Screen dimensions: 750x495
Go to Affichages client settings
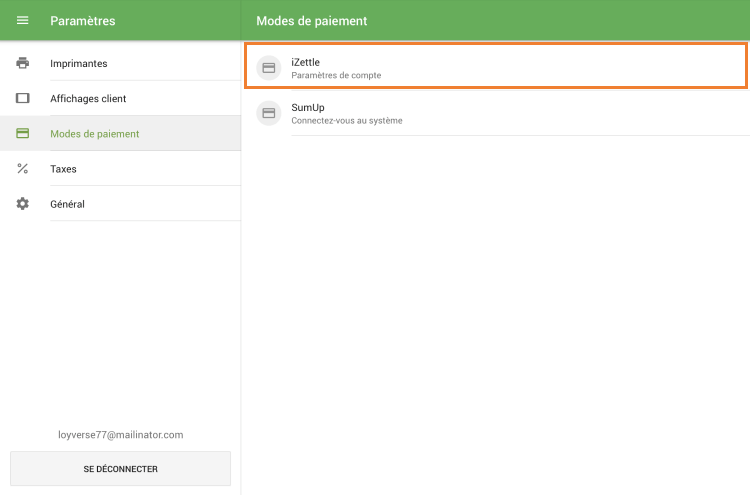click(x=88, y=99)
